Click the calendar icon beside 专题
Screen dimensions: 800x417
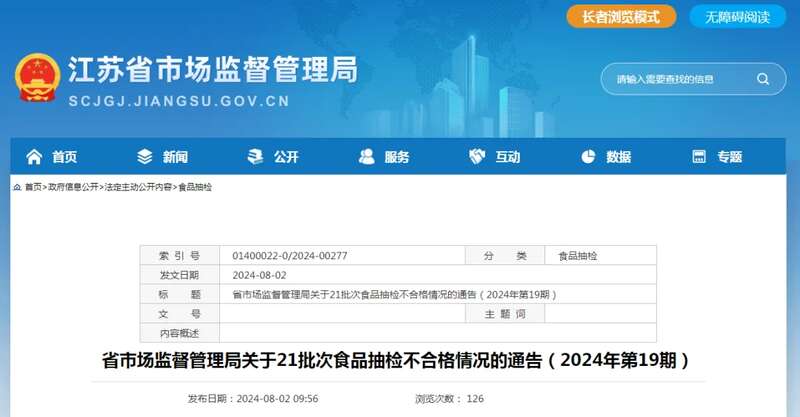[x=699, y=157]
